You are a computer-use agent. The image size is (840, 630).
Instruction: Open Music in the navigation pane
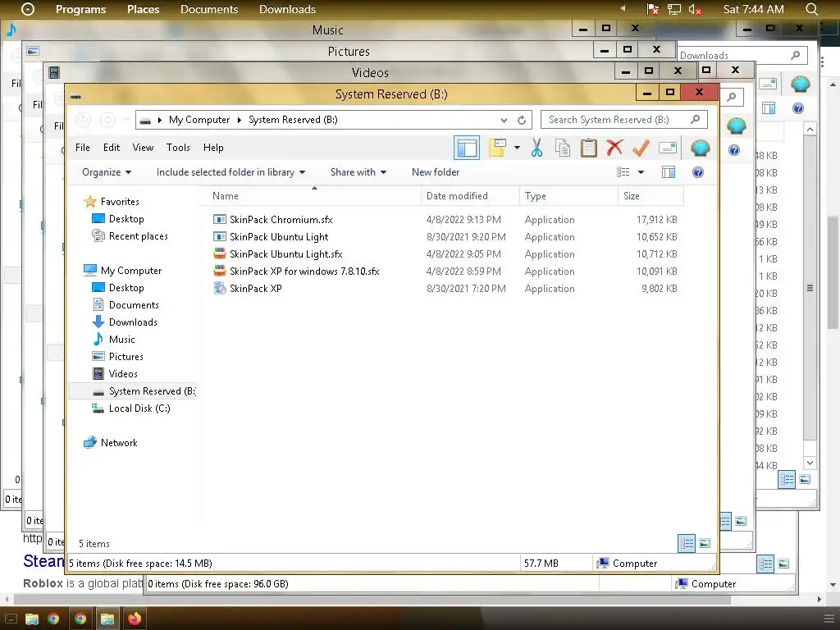(x=121, y=339)
